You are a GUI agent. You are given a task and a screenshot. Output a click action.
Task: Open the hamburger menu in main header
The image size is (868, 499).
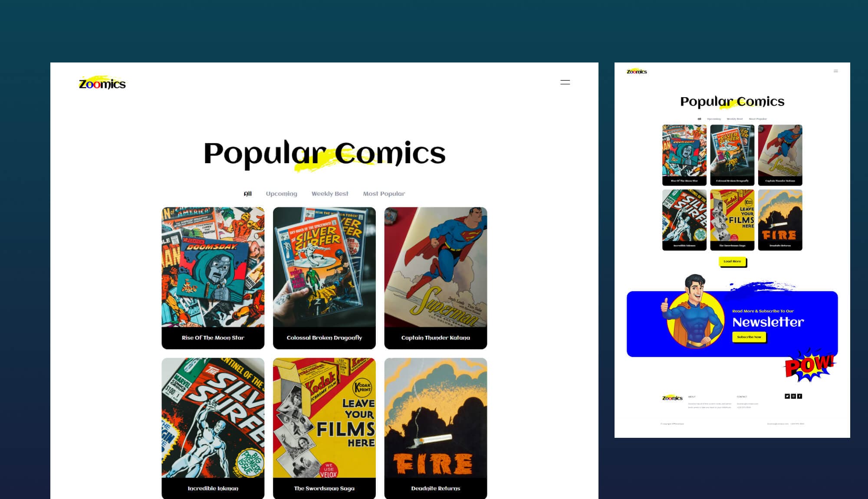(x=565, y=82)
